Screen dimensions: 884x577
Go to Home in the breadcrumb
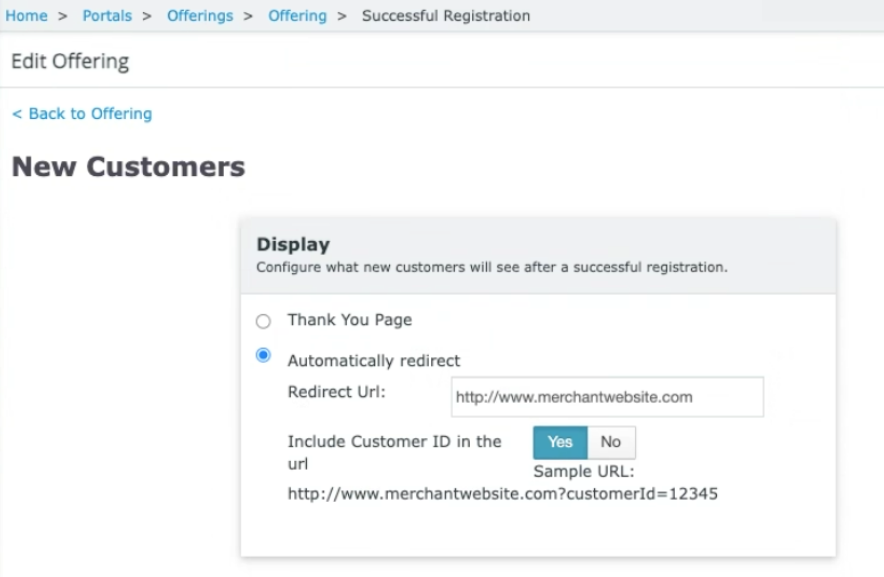(x=26, y=16)
